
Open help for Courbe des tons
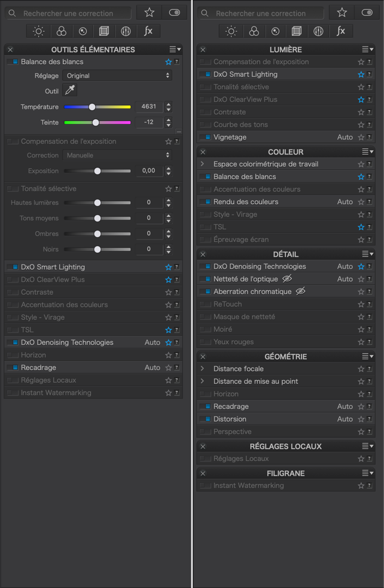click(x=370, y=125)
